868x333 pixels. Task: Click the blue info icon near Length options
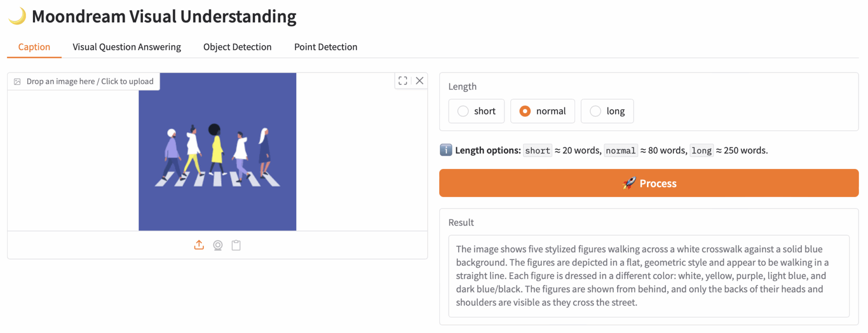coord(446,150)
